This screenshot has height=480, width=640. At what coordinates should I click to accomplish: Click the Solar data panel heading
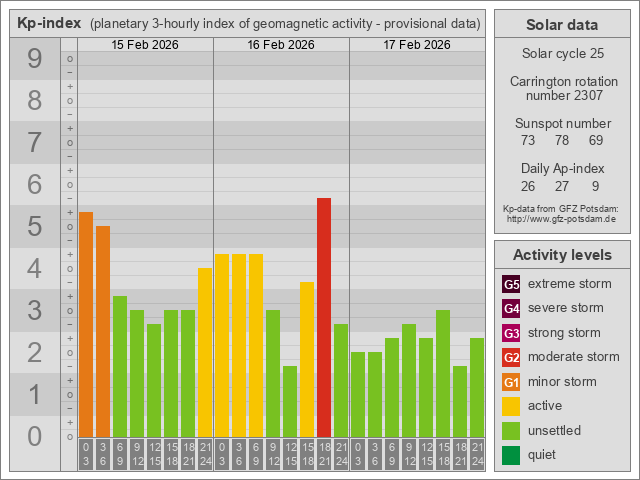point(561,25)
